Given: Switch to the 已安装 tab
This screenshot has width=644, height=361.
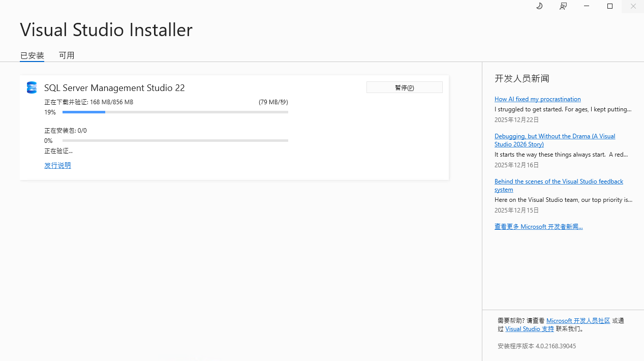Looking at the screenshot, I should point(32,55).
